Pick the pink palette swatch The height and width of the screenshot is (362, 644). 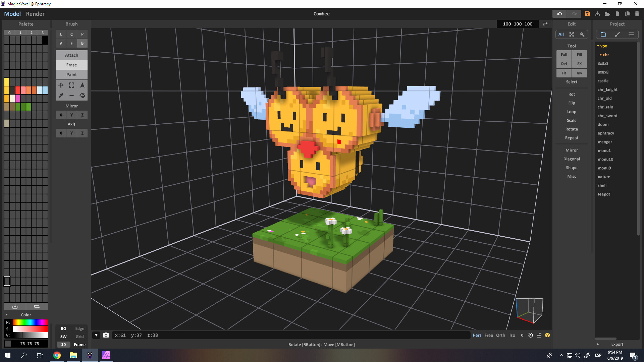coord(18,98)
